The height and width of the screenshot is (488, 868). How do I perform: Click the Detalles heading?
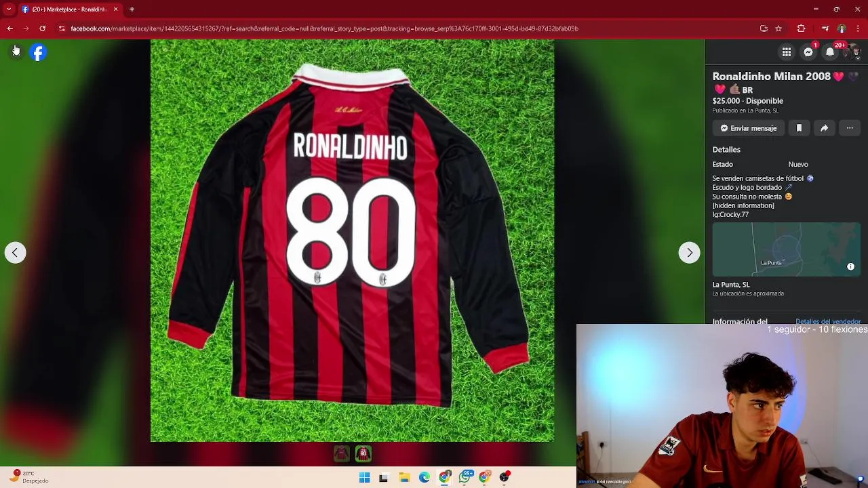click(x=726, y=150)
